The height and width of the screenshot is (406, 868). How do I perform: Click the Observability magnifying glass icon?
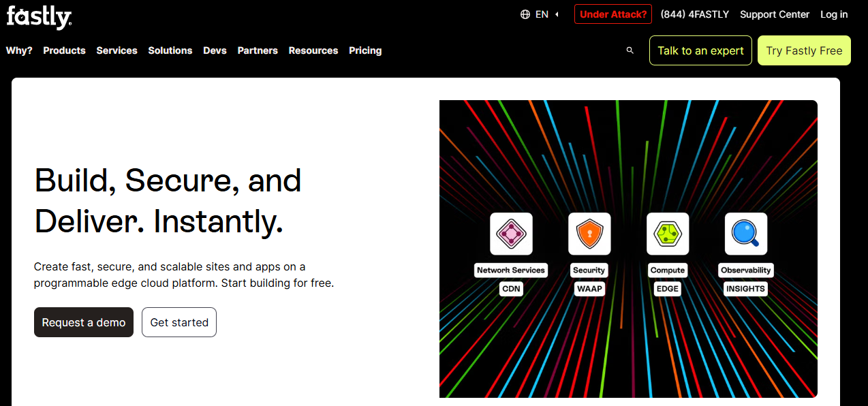[x=746, y=234]
